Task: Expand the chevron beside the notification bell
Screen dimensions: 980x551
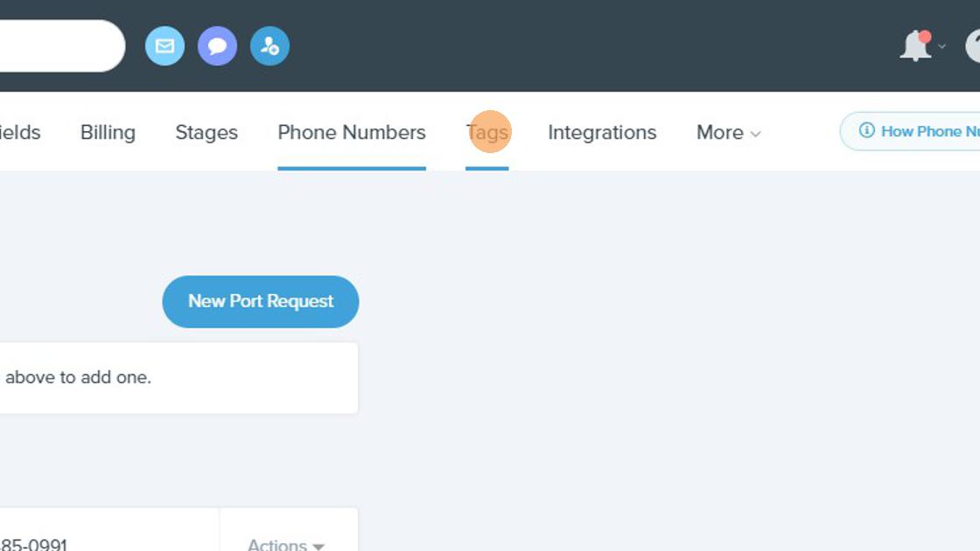Action: tap(941, 46)
